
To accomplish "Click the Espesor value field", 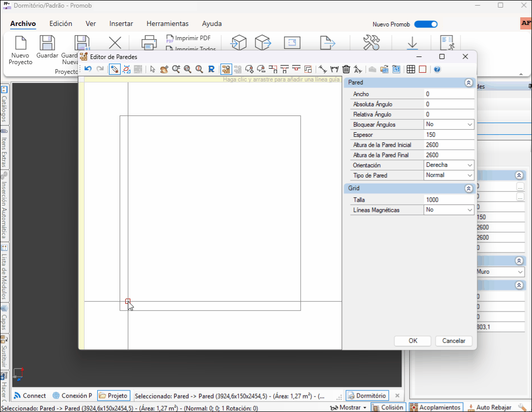I will click(449, 135).
